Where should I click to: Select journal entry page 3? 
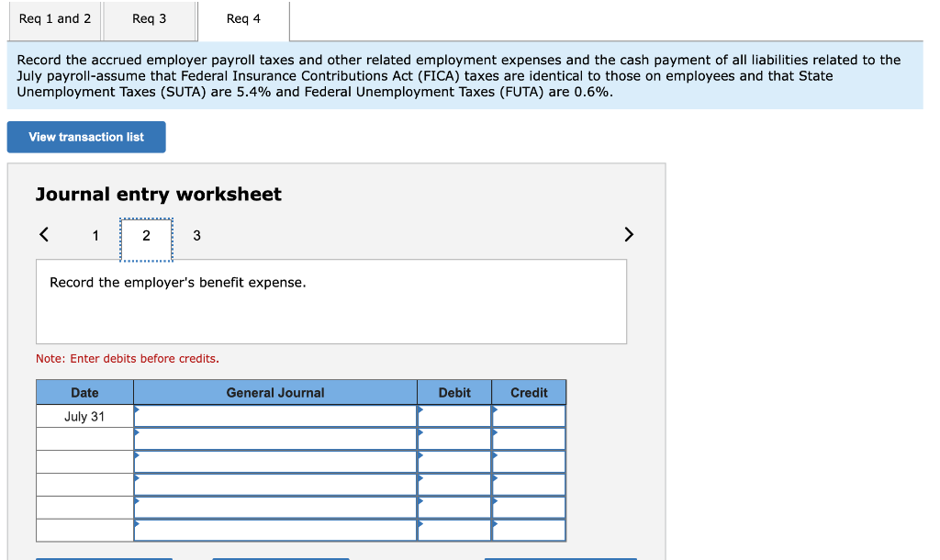click(196, 236)
